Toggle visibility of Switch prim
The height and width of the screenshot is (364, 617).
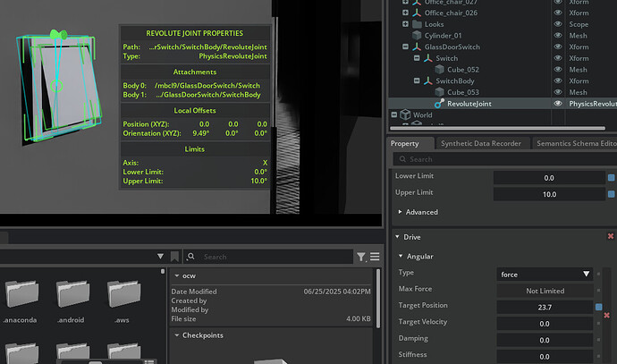558,58
